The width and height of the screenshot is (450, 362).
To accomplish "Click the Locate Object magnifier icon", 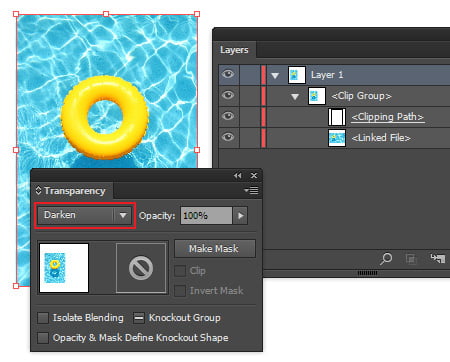I will 386,258.
